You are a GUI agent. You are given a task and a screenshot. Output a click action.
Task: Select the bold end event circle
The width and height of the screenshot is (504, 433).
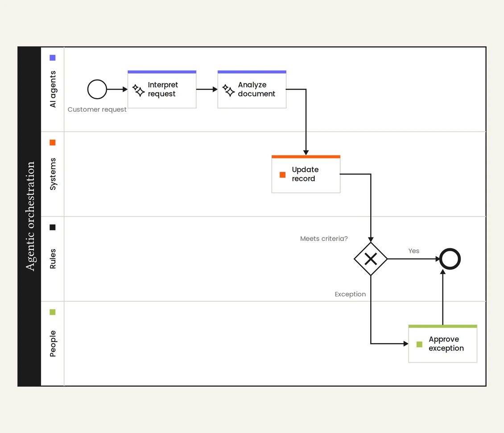point(450,258)
